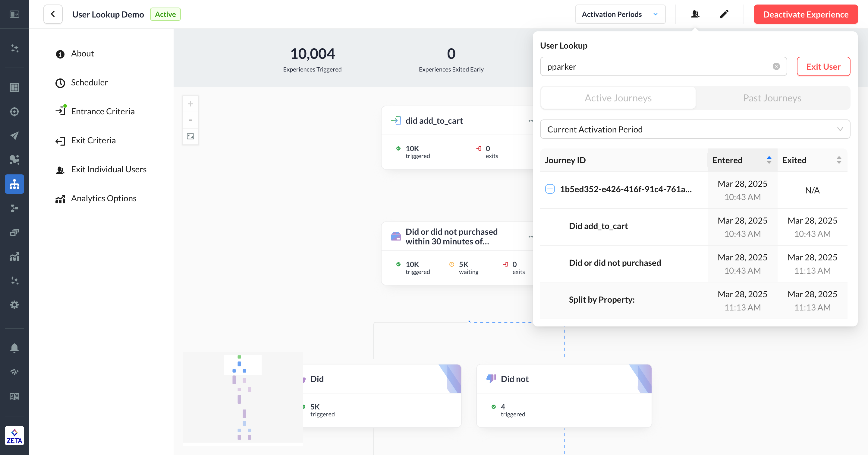Viewport: 868px width, 455px height.
Task: Open notifications bell in sidebar
Action: click(14, 348)
